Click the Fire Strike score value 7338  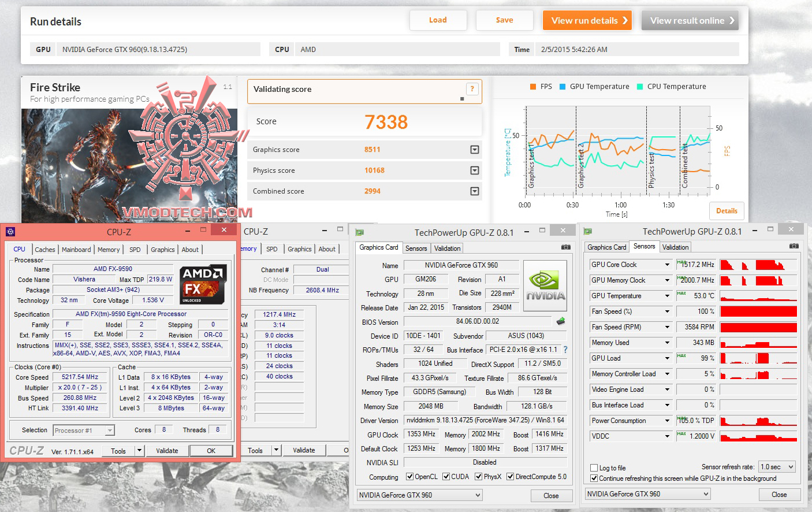pyautogui.click(x=386, y=122)
